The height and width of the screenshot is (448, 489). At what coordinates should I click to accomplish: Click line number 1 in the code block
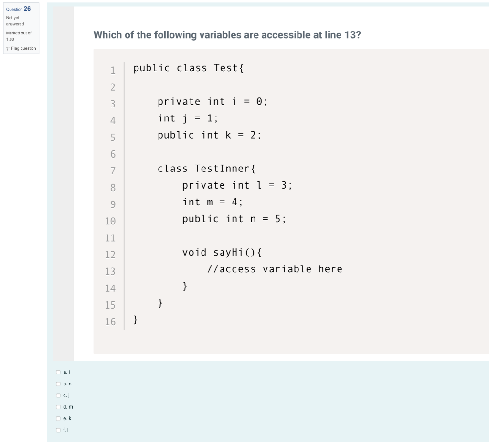pyautogui.click(x=113, y=70)
